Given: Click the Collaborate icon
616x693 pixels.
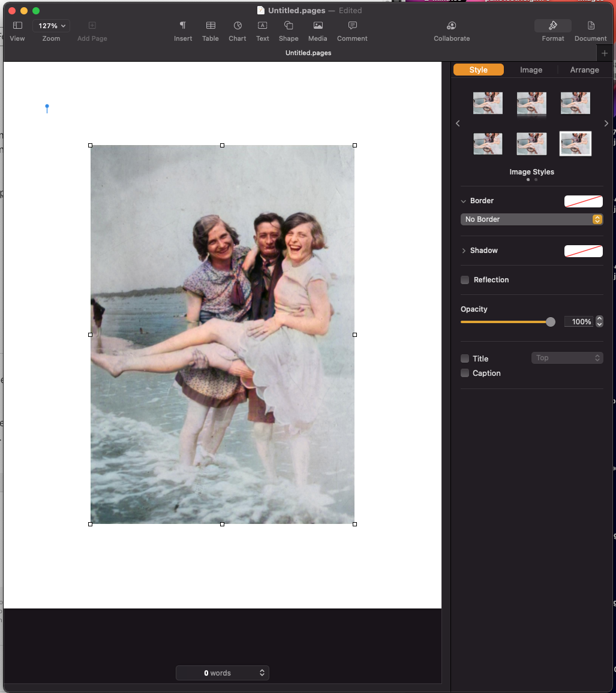Looking at the screenshot, I should pyautogui.click(x=452, y=26).
